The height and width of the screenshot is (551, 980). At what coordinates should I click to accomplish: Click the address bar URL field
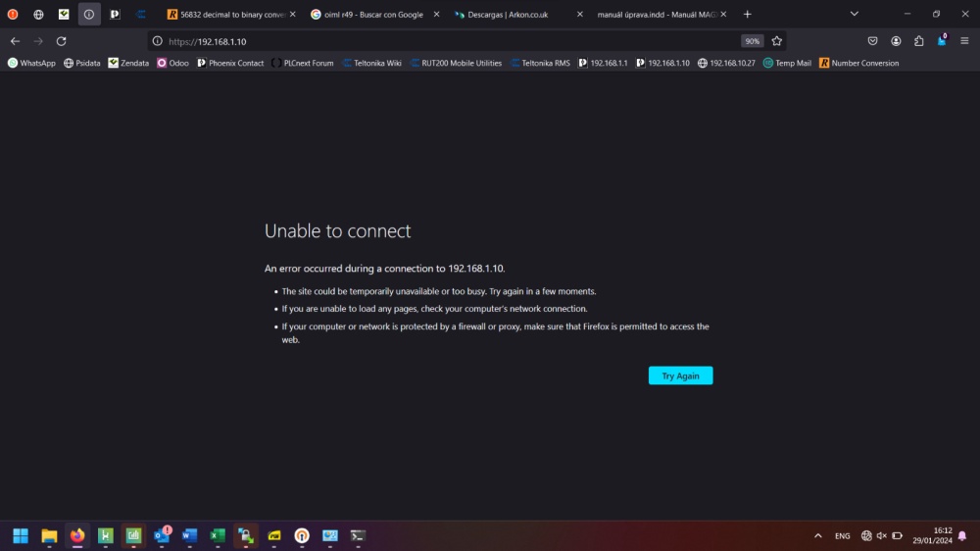(x=441, y=41)
